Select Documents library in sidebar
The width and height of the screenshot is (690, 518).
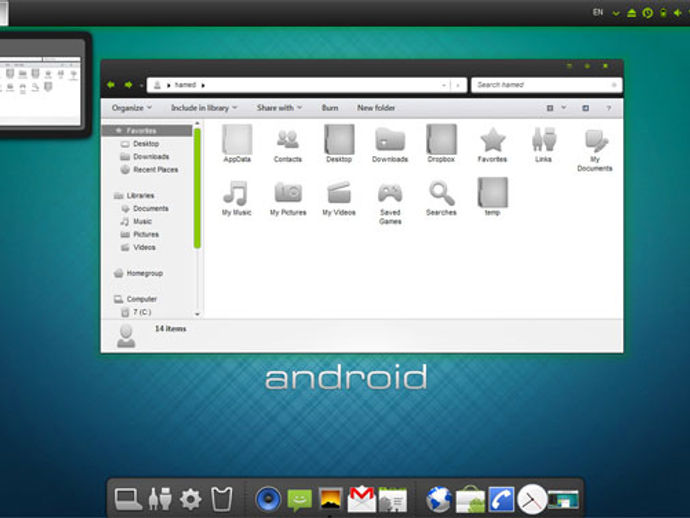coord(150,208)
